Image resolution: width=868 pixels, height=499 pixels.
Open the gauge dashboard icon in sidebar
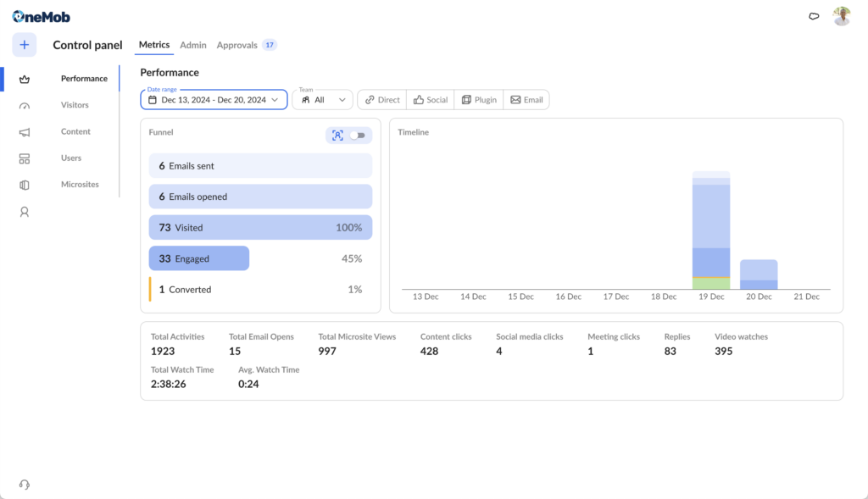point(24,106)
